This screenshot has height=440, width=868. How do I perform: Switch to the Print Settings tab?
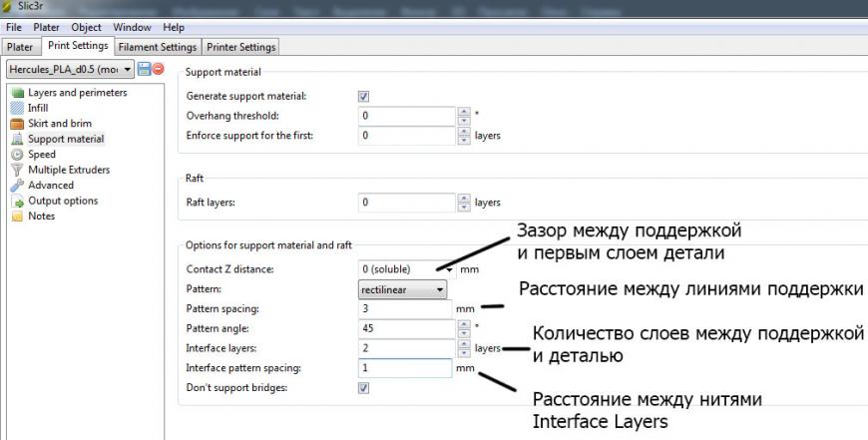pos(78,45)
